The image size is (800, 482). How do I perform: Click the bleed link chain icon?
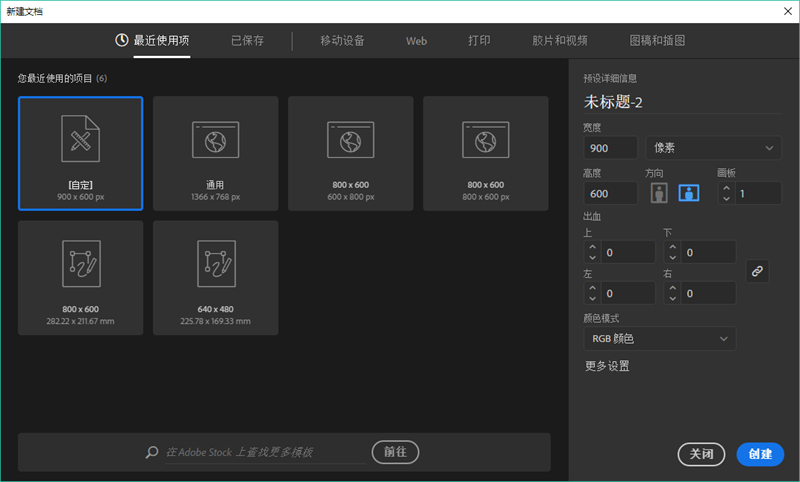(x=757, y=271)
